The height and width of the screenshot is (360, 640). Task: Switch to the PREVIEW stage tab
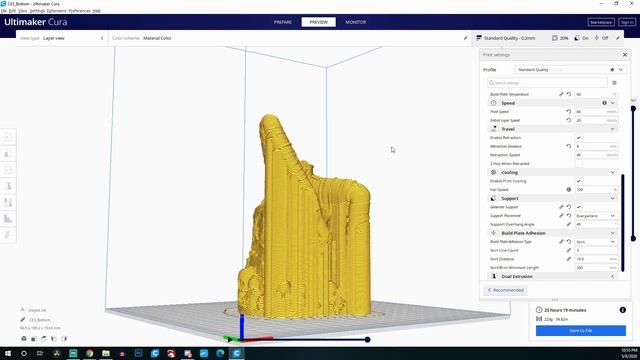click(318, 22)
